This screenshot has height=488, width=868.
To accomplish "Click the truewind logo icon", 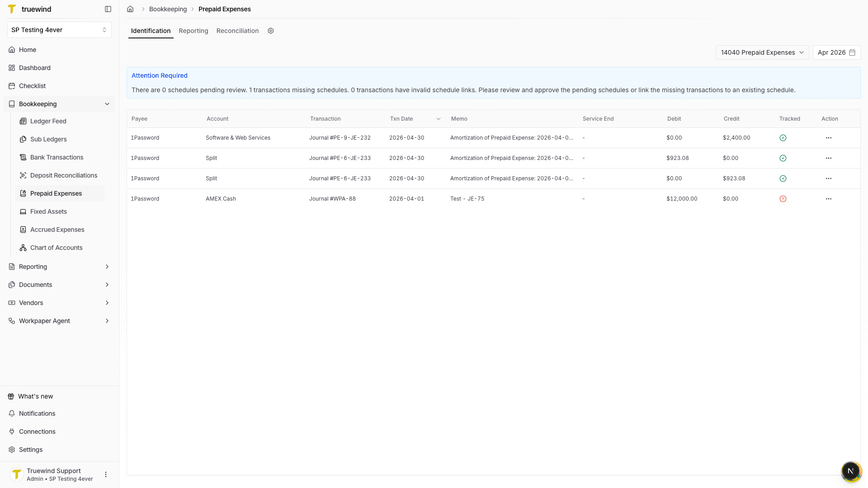I will (12, 9).
